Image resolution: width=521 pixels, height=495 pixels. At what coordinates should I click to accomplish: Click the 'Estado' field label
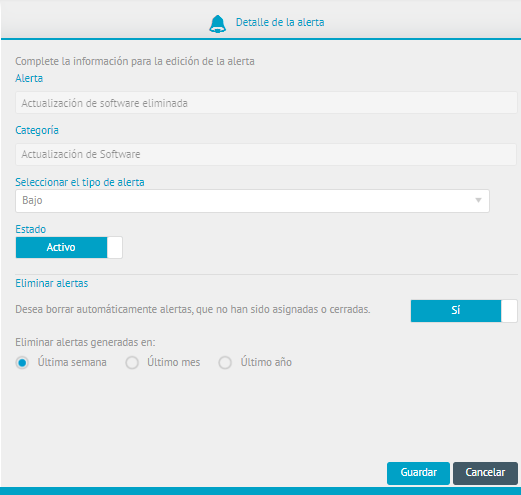point(31,229)
